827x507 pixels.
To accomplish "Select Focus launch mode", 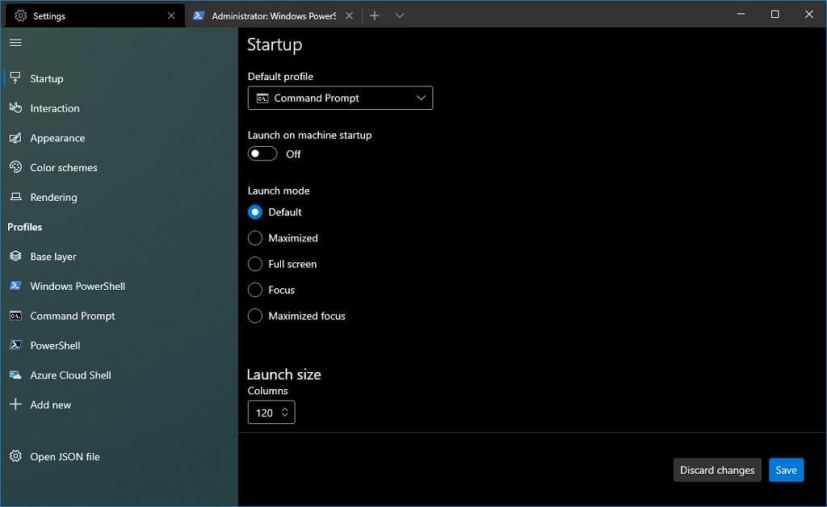I will tap(255, 290).
